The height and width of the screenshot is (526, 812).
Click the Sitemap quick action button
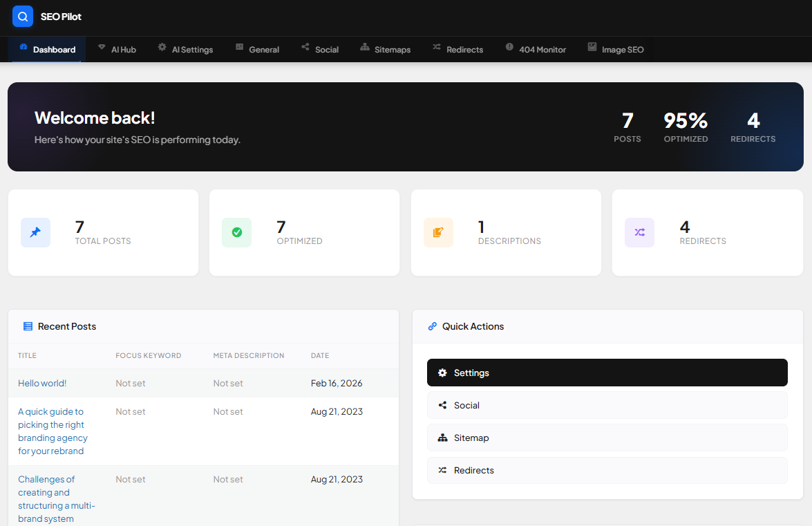(607, 438)
